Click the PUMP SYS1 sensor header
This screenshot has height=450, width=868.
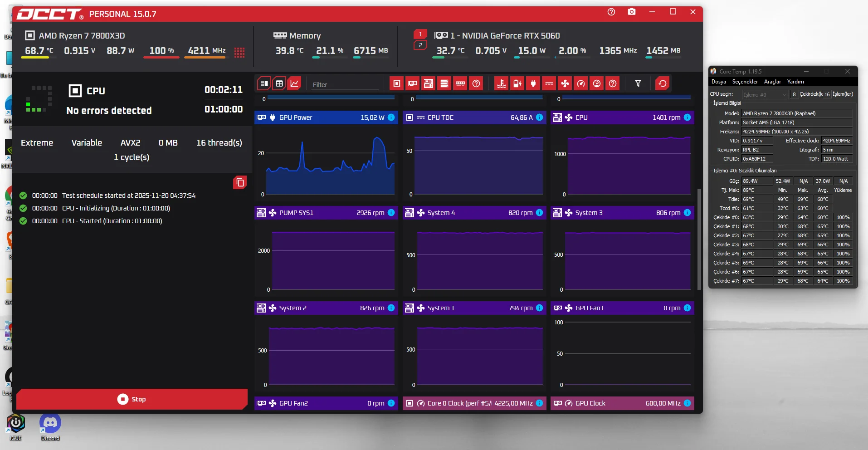click(x=326, y=213)
